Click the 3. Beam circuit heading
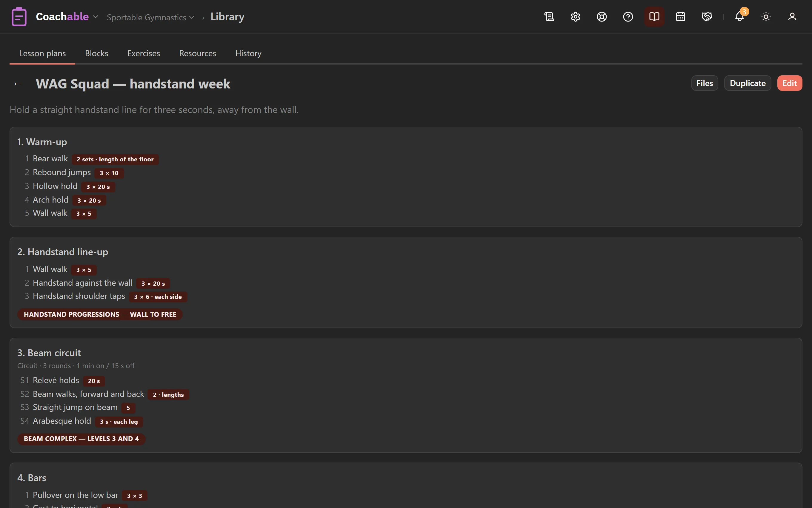This screenshot has width=812, height=508. [49, 353]
